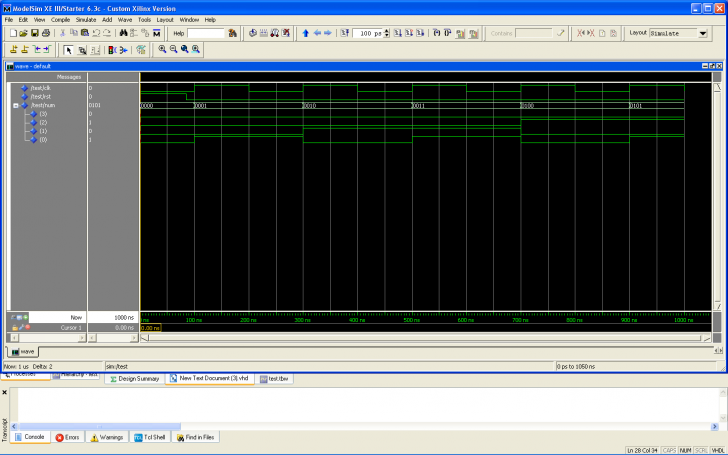Click the 1000 ns Now value
The image size is (728, 455).
tap(124, 318)
